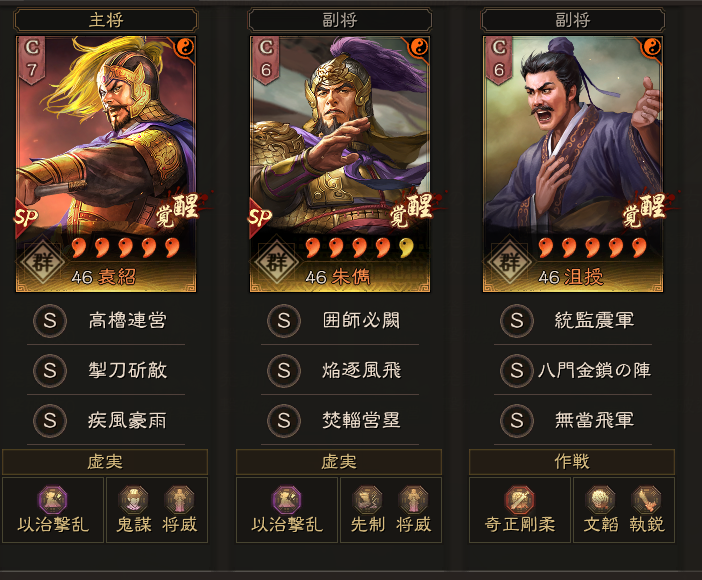Click the yin-yang icon on 袁紹's card
The image size is (702, 580).
pyautogui.click(x=185, y=47)
